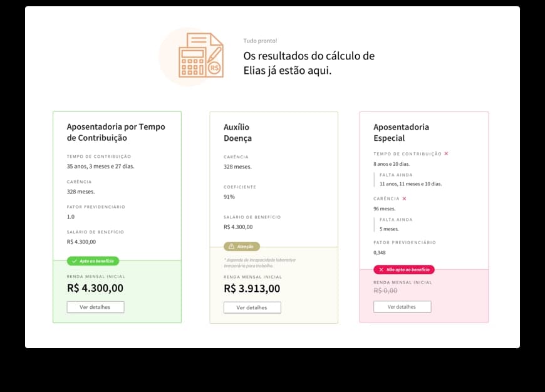This screenshot has height=392, width=545.
Task: Click the X icon in the Não apto badge
Action: tap(381, 270)
